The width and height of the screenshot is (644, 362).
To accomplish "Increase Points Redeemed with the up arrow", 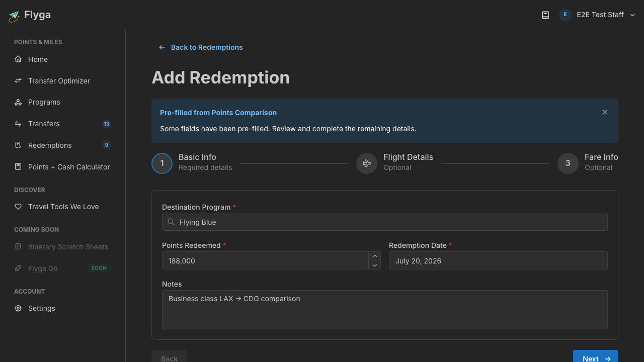I will coord(375,256).
